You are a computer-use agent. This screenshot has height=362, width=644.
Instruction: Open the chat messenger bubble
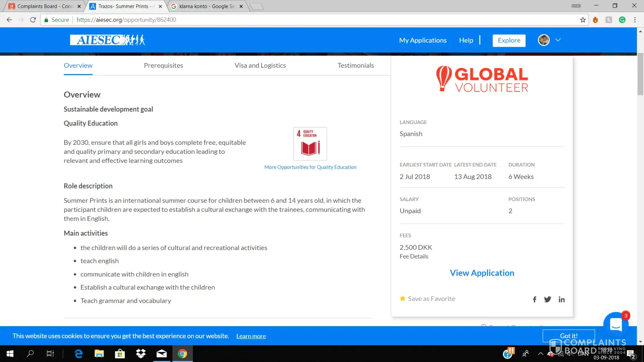click(x=616, y=324)
